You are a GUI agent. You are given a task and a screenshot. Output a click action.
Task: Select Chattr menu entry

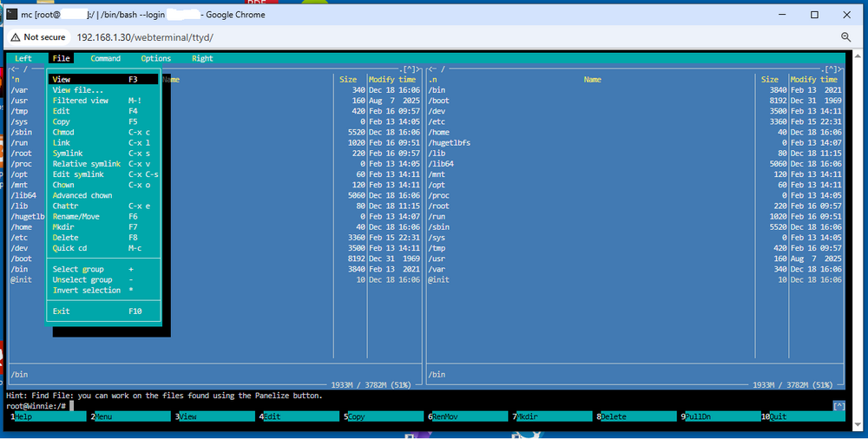pos(103,206)
